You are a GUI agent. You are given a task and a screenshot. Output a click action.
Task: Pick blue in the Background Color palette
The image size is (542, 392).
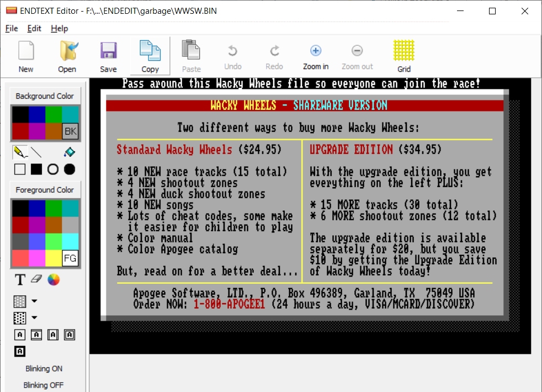click(x=37, y=114)
